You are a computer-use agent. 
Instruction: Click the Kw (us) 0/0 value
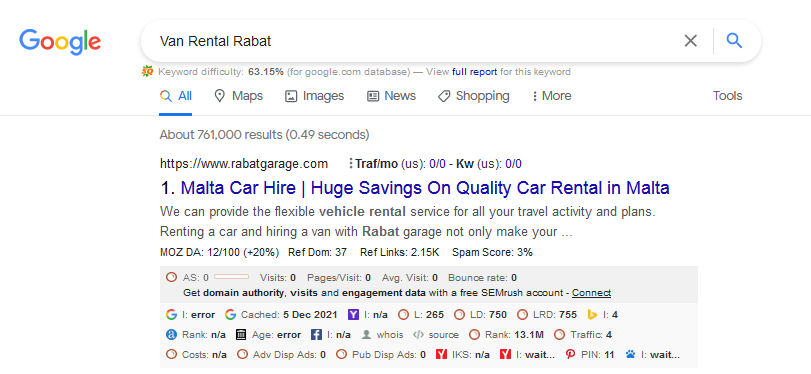(513, 164)
